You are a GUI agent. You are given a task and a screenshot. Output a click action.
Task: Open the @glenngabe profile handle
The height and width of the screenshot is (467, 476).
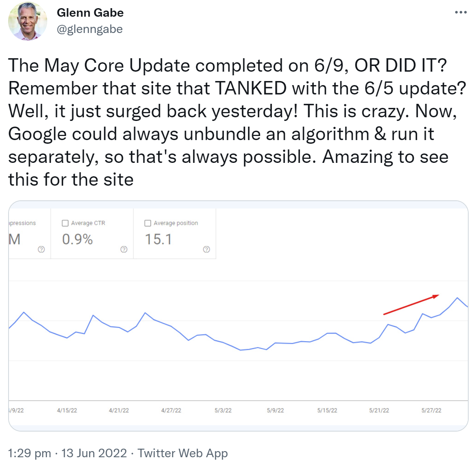tap(90, 29)
